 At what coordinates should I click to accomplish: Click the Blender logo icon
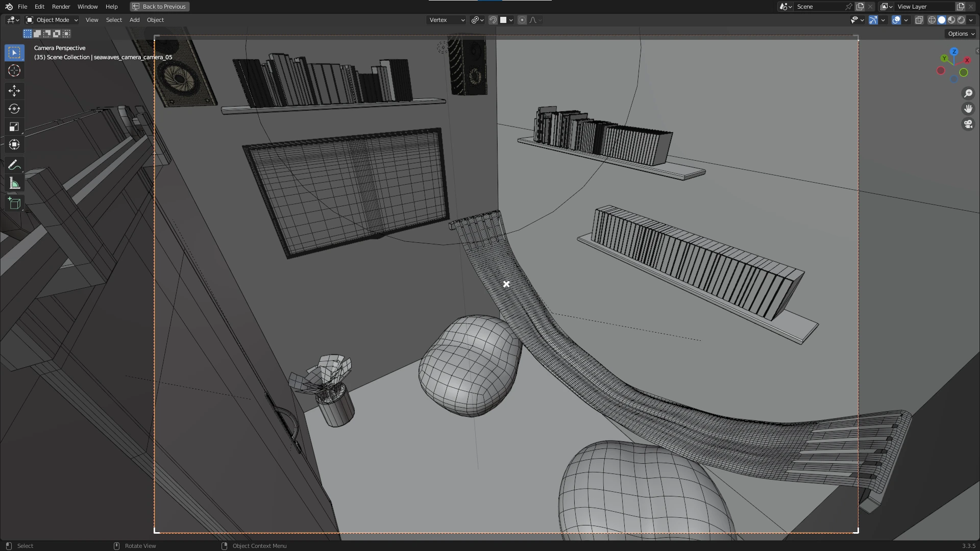(x=9, y=7)
